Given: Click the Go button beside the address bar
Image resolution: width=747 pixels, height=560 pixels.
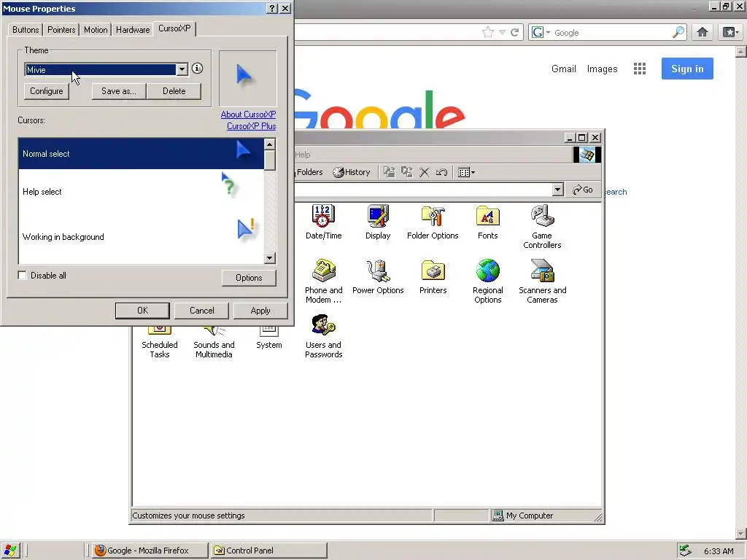Looking at the screenshot, I should [x=583, y=190].
